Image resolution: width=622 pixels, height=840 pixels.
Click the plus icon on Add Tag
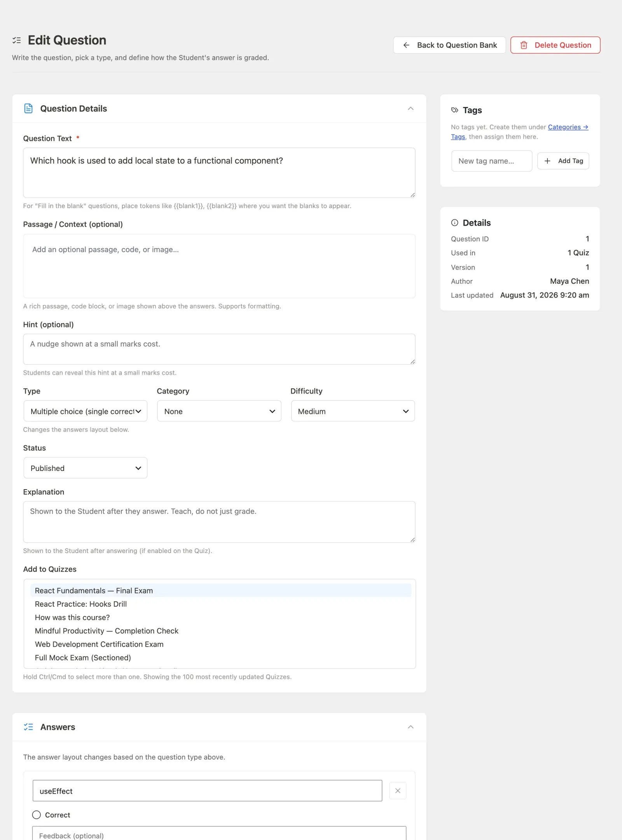coord(547,161)
